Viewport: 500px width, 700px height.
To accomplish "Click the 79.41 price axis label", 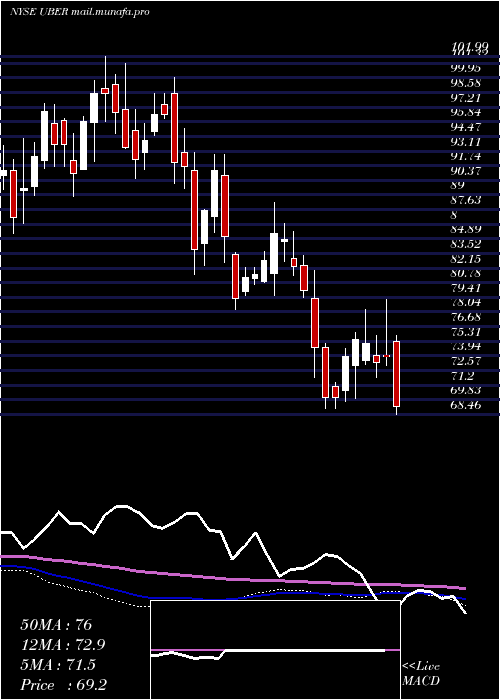I will click(x=466, y=288).
